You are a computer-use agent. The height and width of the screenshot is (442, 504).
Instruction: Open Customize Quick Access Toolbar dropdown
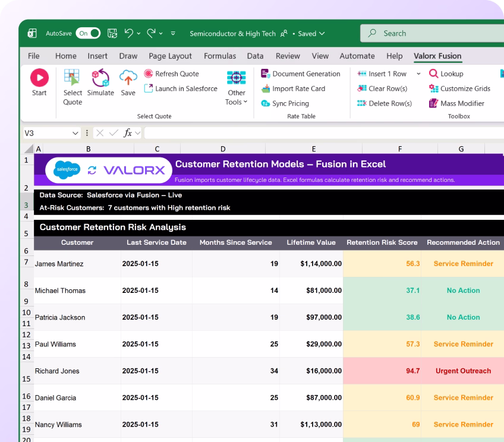173,33
